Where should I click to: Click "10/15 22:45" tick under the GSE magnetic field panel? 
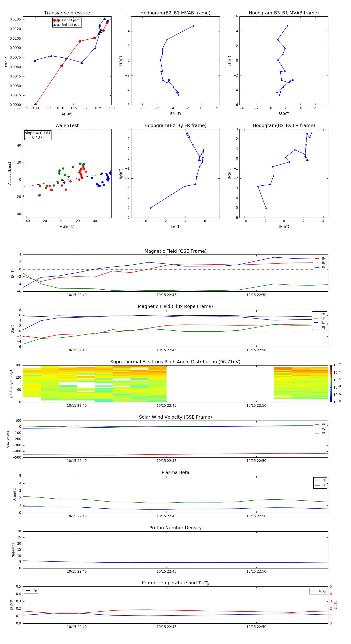click(166, 295)
